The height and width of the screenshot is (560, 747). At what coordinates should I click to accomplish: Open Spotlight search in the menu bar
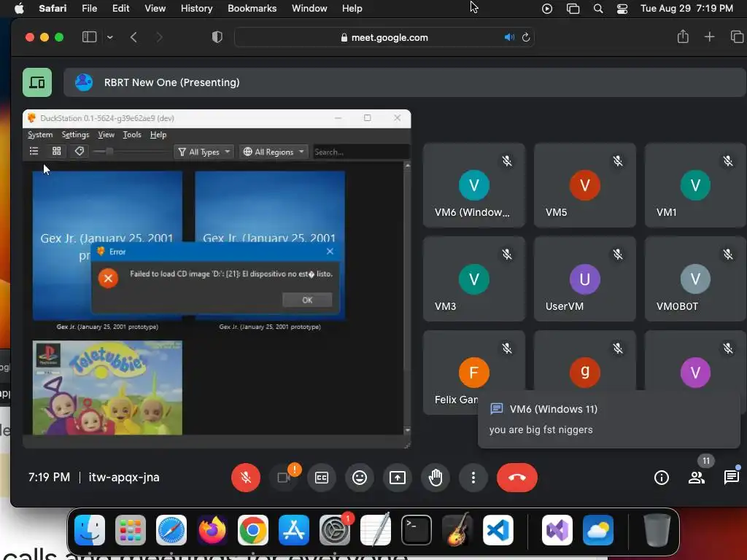coord(598,9)
